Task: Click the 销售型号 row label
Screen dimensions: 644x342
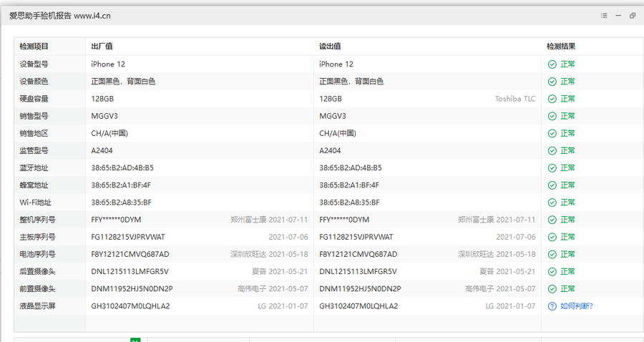Action: (x=34, y=116)
